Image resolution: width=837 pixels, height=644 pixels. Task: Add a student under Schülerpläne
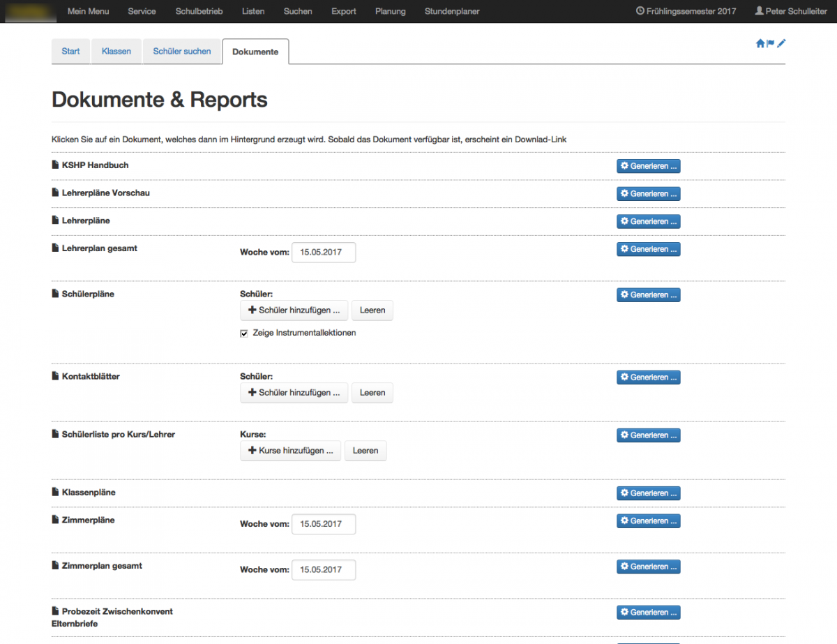coord(294,310)
